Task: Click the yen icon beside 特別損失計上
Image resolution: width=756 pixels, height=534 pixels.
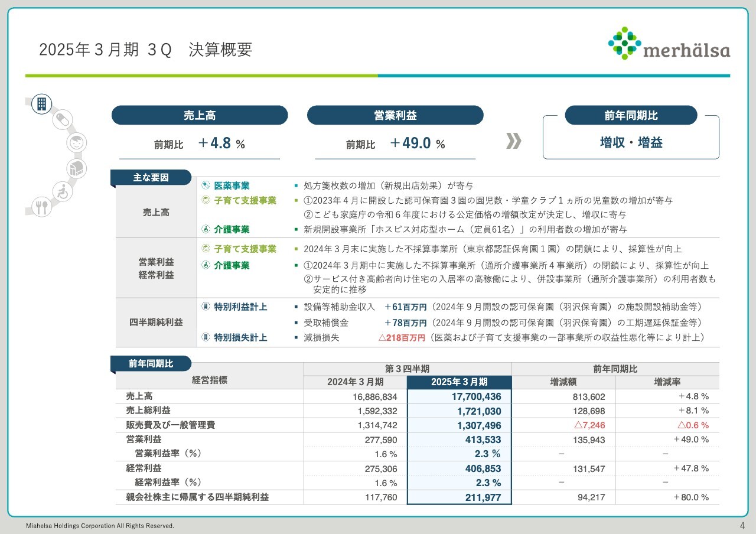Action: click(204, 337)
